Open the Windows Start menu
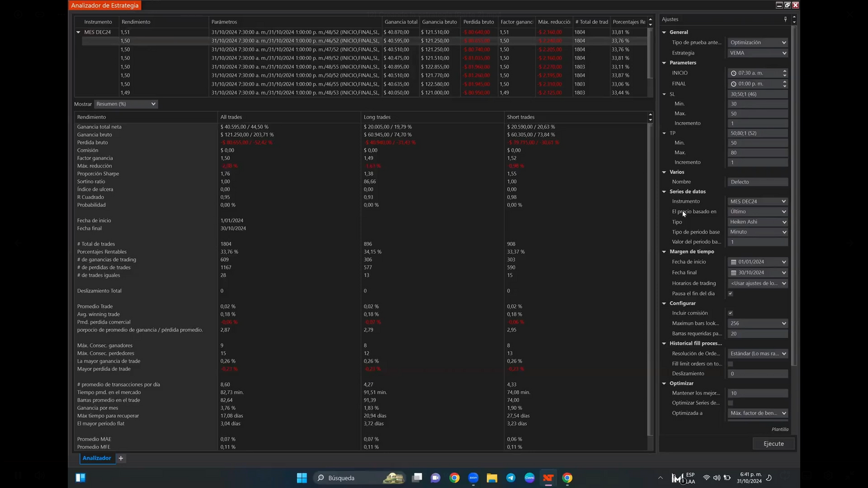Screen dimensions: 868x488 coord(302,478)
